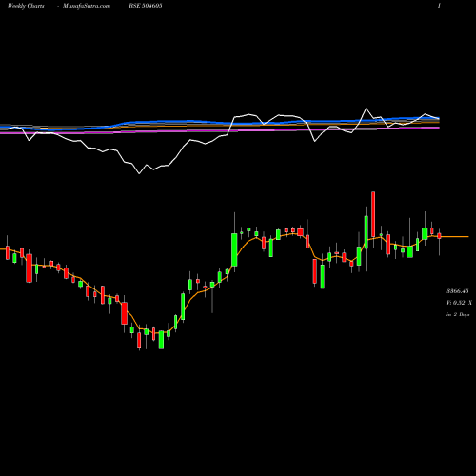This screenshot has height=476, width=476.
Task: Click the tall red candle with the highest peak
Action: pyautogui.click(x=373, y=214)
